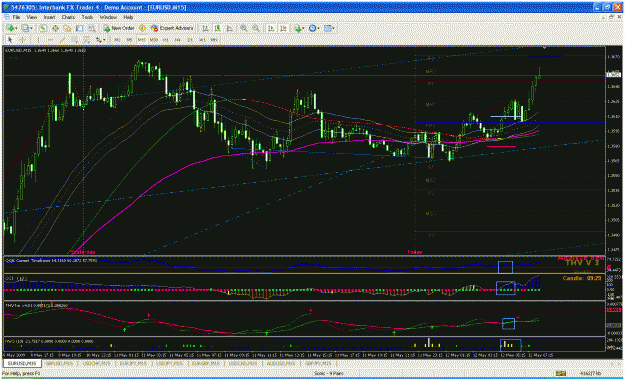Open the Terminal panel icon
This screenshot has height=379, width=625.
[79, 28]
